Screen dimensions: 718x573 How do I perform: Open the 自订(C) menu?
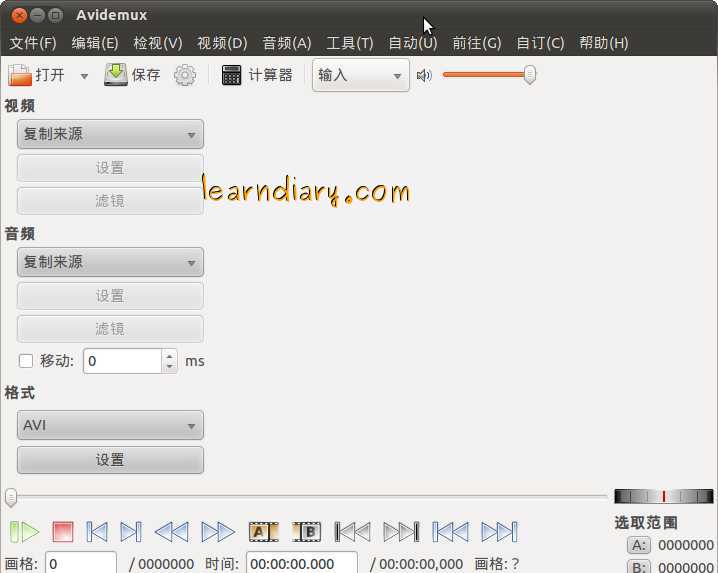pos(540,43)
